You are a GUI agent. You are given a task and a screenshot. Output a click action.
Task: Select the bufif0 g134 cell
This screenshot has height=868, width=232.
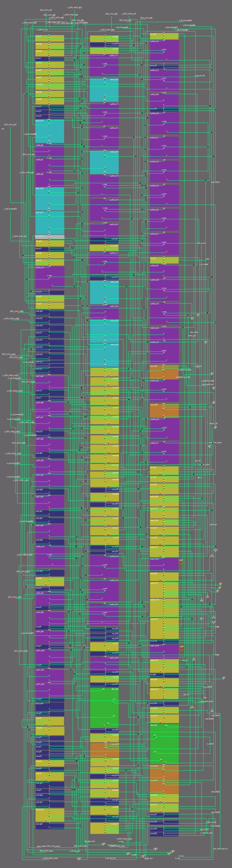click(164, 52)
